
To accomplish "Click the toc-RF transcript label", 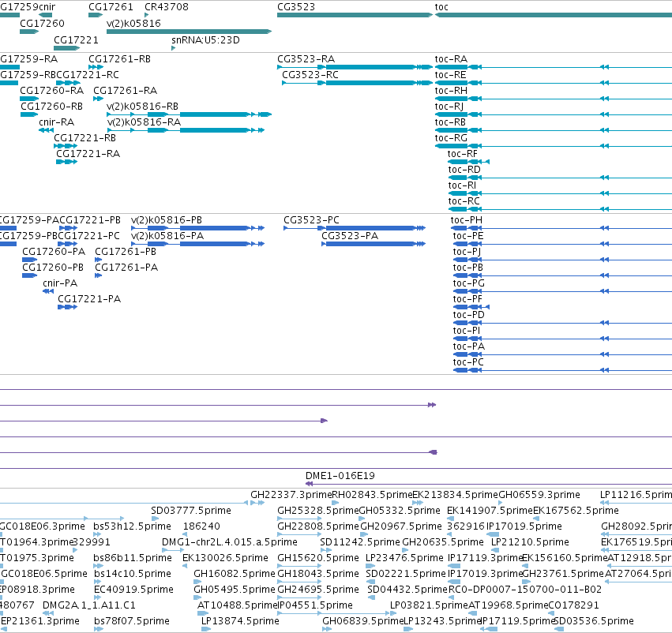I will [463, 153].
